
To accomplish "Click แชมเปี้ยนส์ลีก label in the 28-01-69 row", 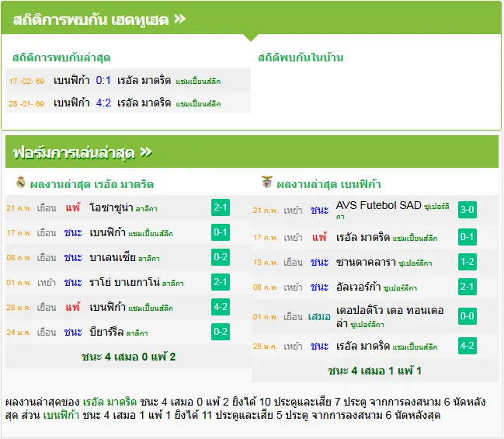I will pyautogui.click(x=198, y=104).
